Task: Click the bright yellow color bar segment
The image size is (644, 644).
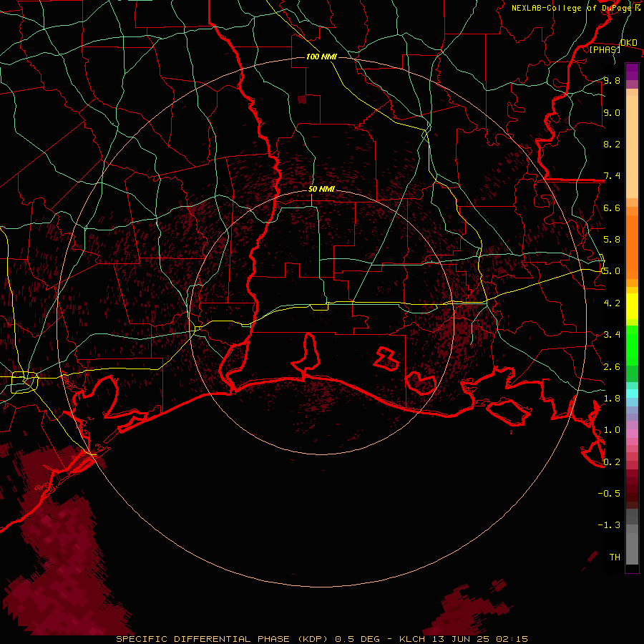Action: click(x=632, y=306)
